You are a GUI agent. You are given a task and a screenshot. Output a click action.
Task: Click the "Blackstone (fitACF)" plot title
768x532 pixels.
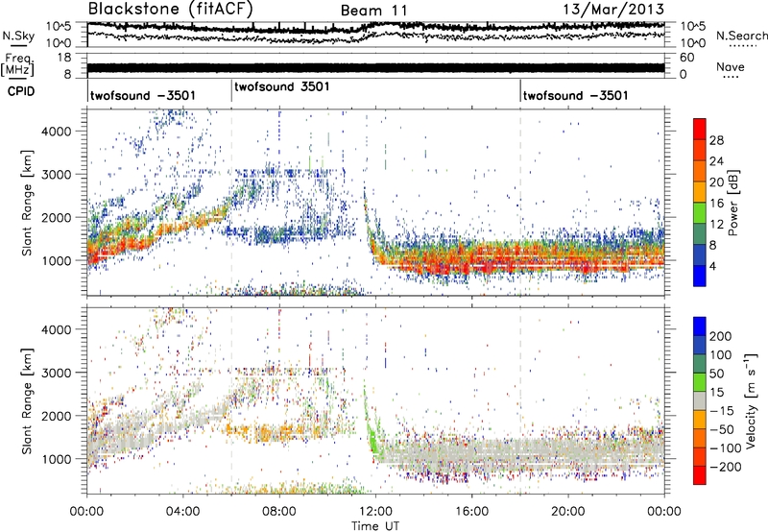pos(171,9)
